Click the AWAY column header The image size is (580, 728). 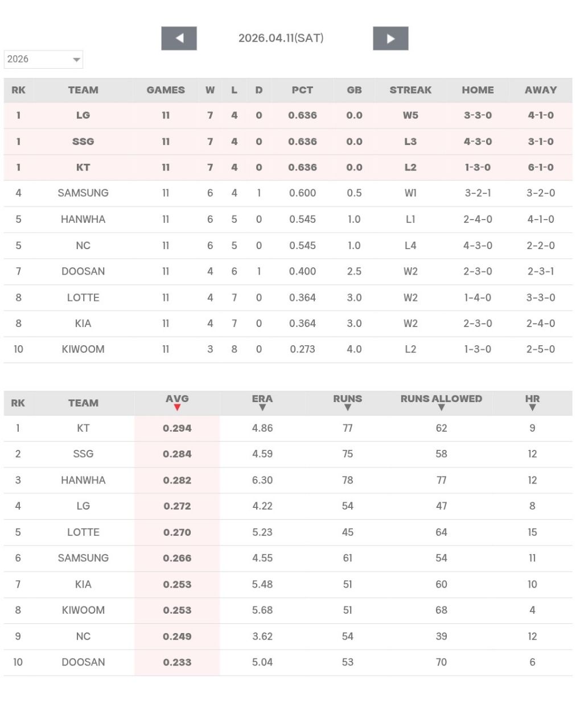pos(540,90)
